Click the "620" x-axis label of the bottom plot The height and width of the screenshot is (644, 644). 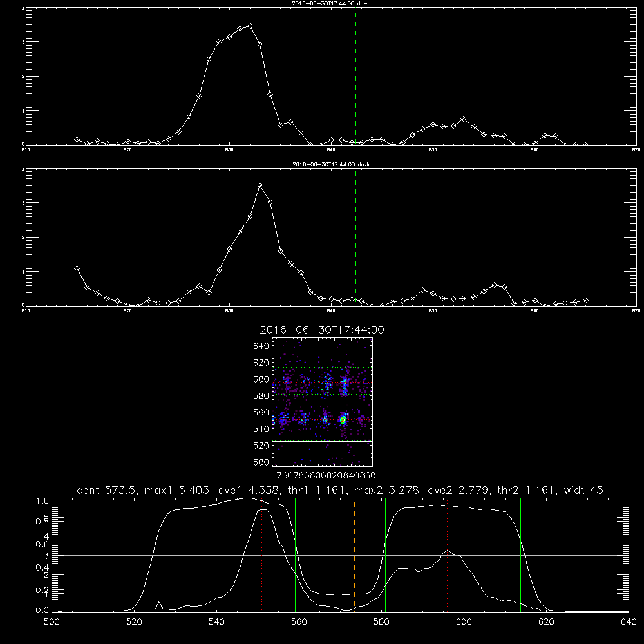[546, 622]
